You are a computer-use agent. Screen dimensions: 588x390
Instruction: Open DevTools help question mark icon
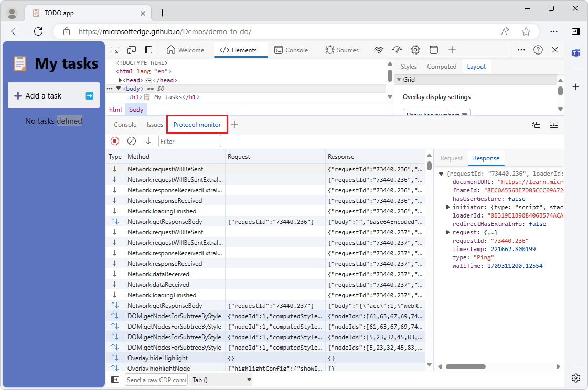[x=538, y=50]
